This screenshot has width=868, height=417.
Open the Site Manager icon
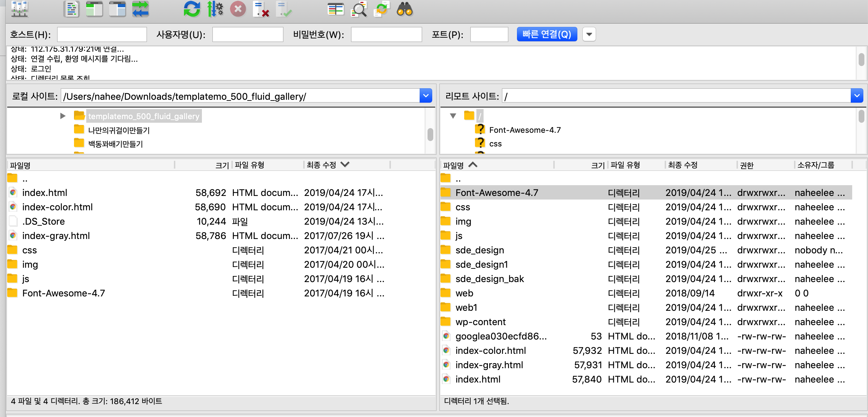coord(19,9)
